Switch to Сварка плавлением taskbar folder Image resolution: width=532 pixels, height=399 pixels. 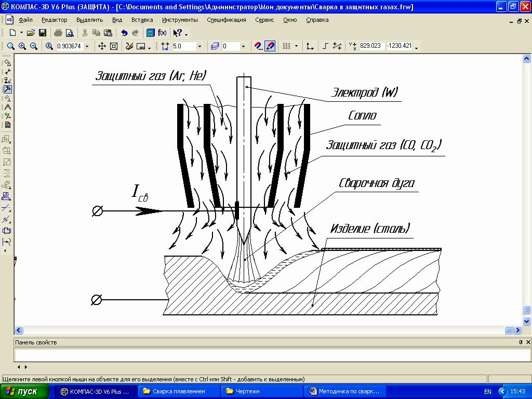[x=179, y=392]
